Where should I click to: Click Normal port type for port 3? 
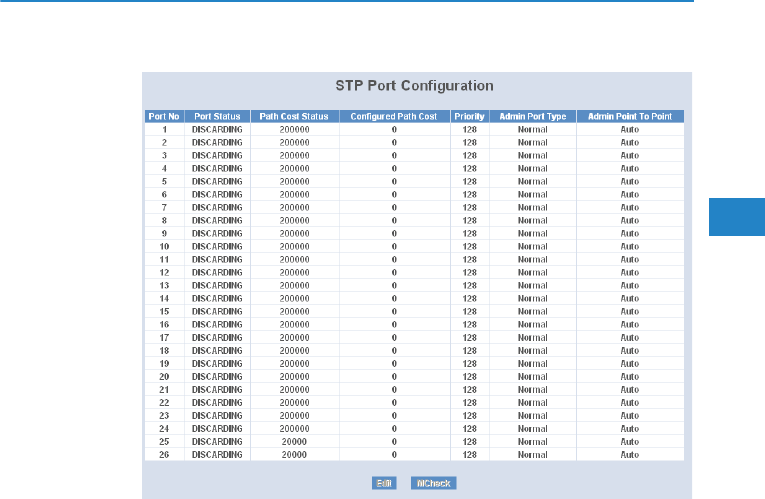(533, 155)
